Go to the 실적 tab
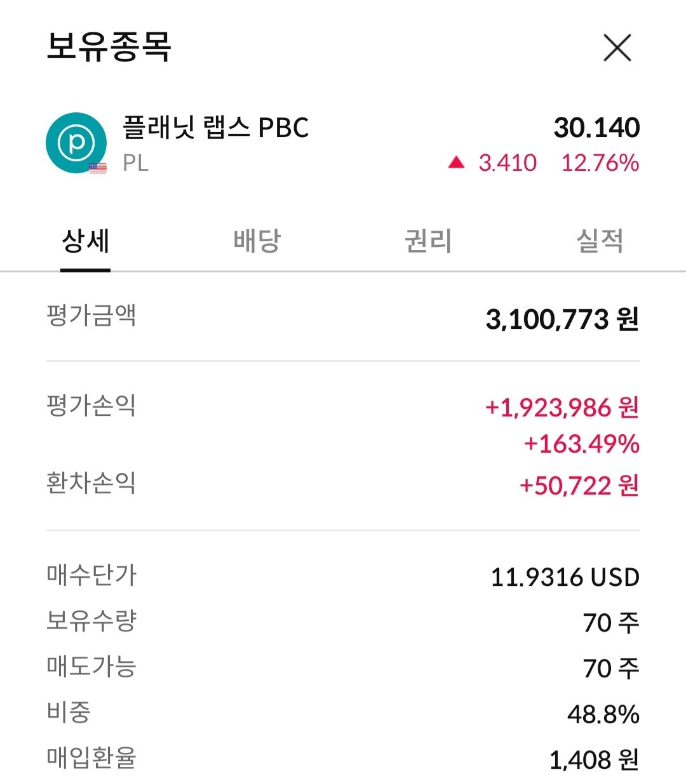The width and height of the screenshot is (686, 784). [x=599, y=241]
